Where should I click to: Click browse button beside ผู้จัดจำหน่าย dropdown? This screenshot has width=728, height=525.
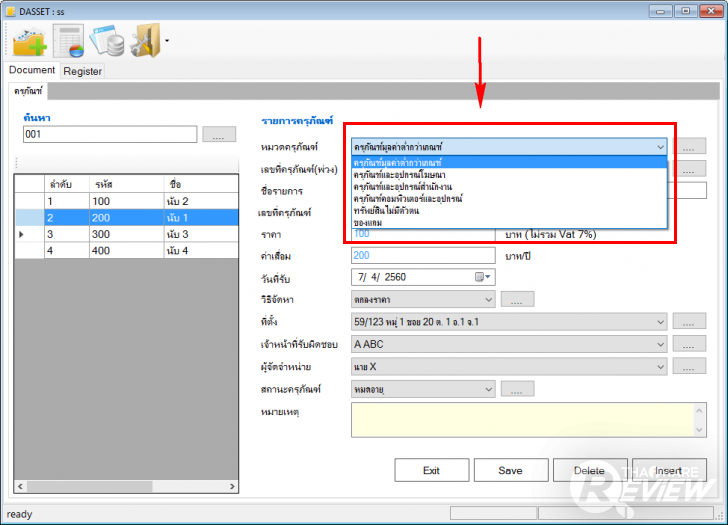point(689,366)
